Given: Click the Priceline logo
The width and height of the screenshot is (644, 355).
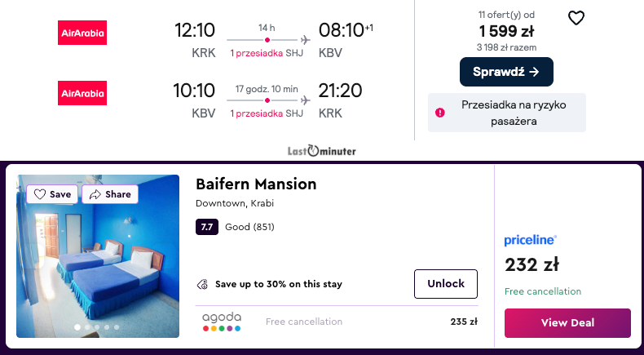Looking at the screenshot, I should click(530, 240).
